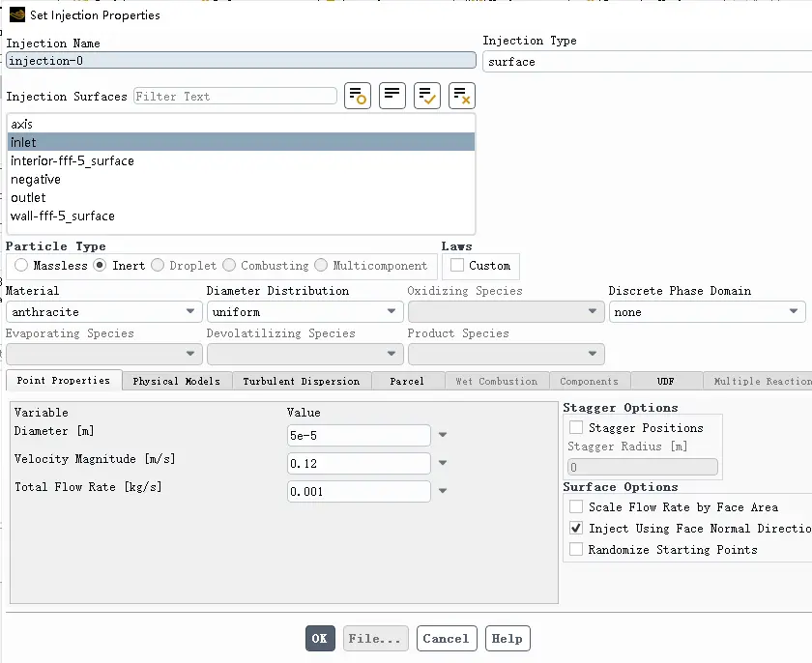Open the UDF tab
Image resolution: width=812 pixels, height=663 pixels.
tap(666, 381)
